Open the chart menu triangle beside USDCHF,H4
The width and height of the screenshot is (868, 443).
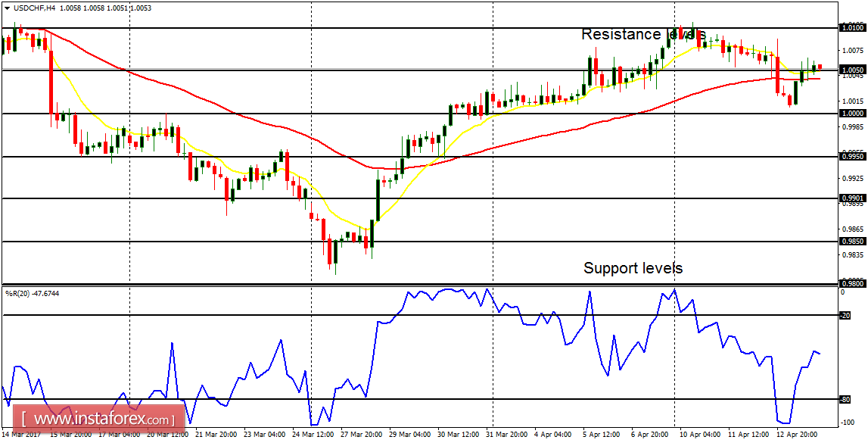coord(6,8)
